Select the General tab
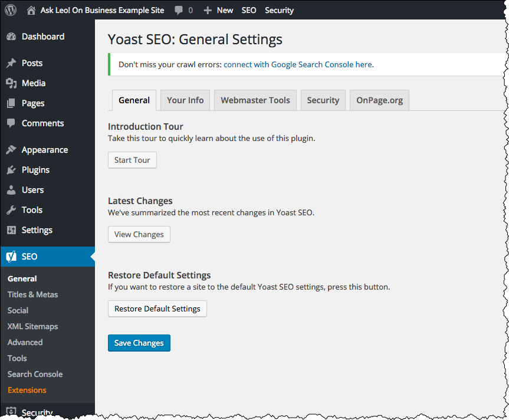Image resolution: width=509 pixels, height=420 pixels. tap(134, 100)
